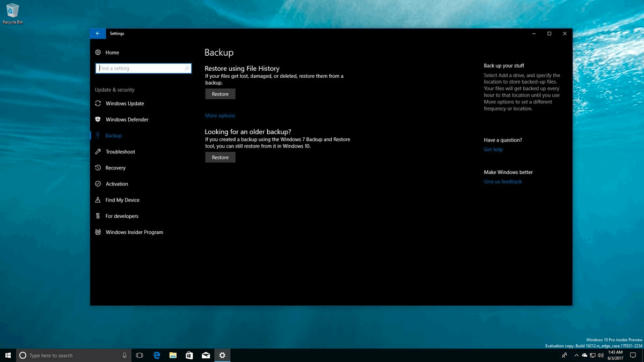Open the Give us feedback link
The width and height of the screenshot is (644, 362).
[x=502, y=182]
